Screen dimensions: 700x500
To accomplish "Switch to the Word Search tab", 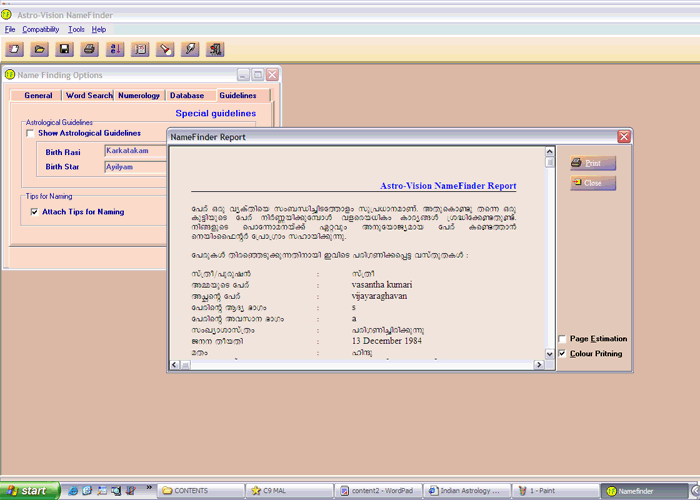I will (x=89, y=95).
